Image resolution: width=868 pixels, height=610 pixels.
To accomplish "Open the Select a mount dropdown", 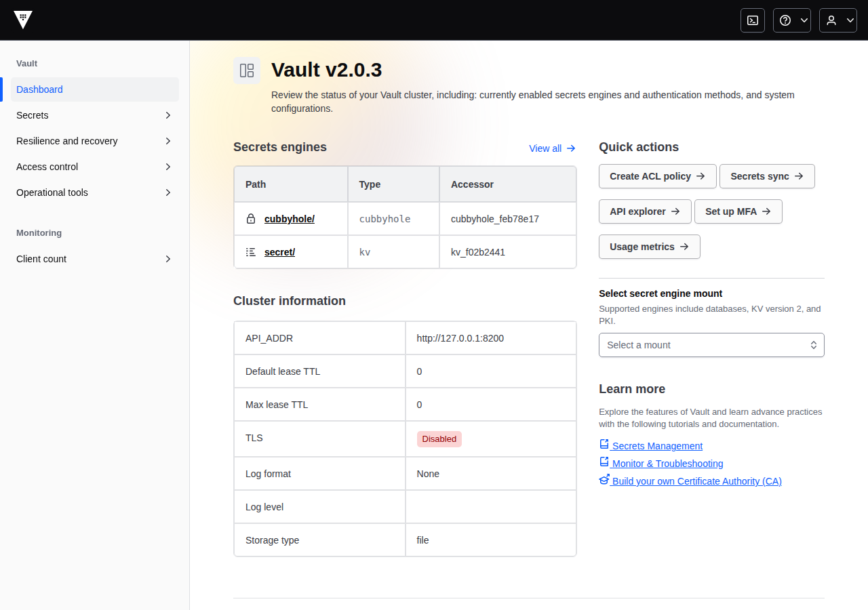I will tap(711, 345).
